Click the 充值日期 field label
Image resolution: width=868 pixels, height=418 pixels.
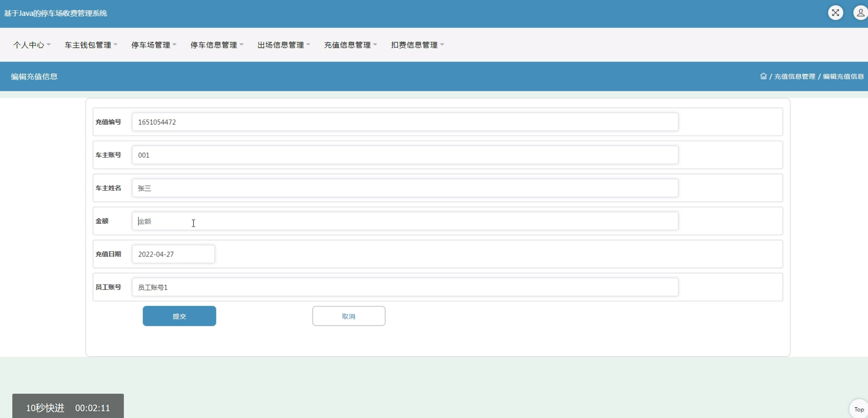108,254
